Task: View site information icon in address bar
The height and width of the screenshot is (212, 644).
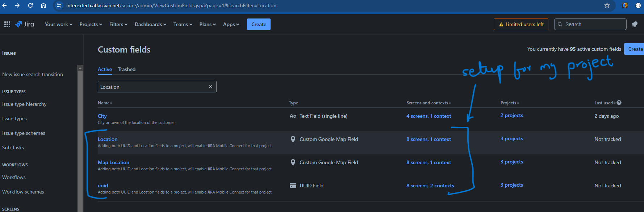Action: pyautogui.click(x=59, y=5)
